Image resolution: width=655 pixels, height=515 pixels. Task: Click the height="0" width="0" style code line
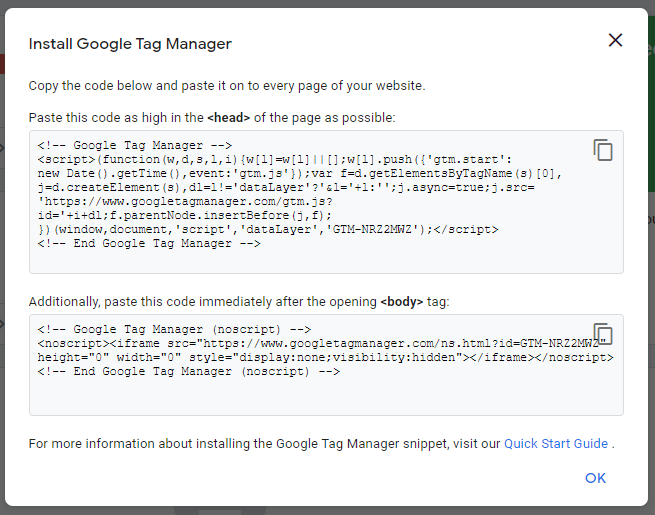tap(325, 358)
